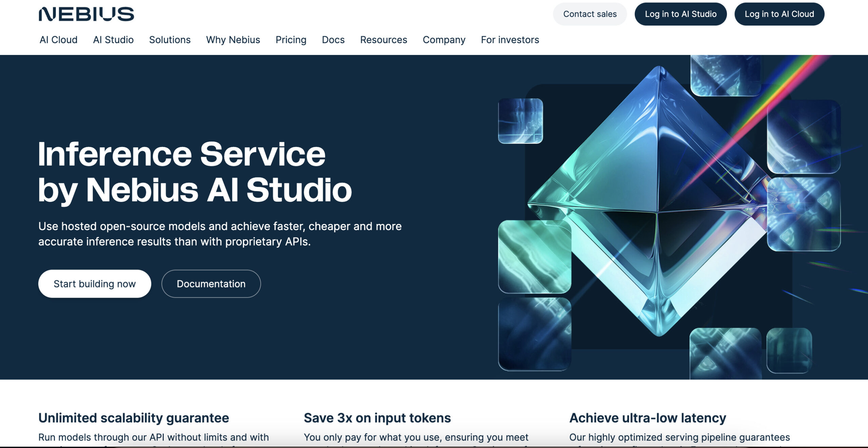
Task: Open the Documentation button in hero
Action: [211, 284]
